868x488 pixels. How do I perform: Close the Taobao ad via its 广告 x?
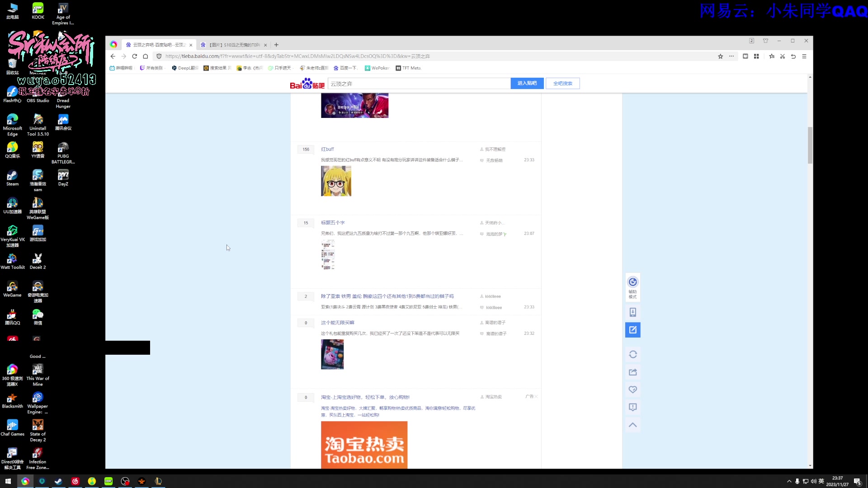[x=536, y=396]
